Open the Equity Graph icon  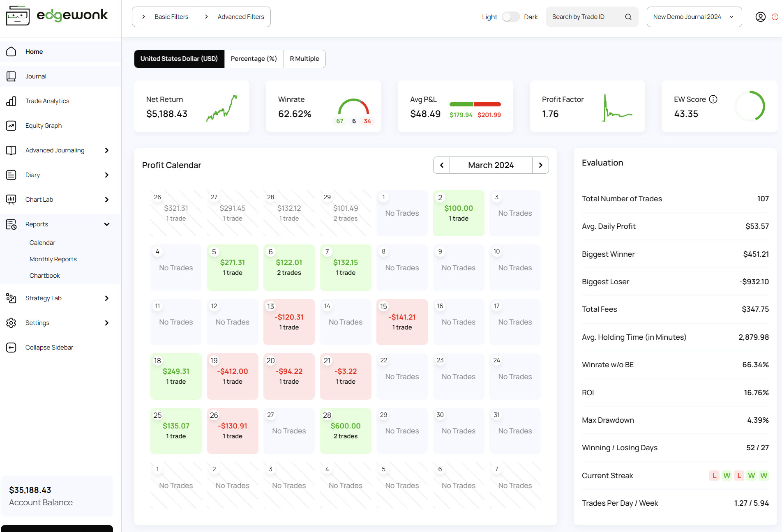(x=11, y=126)
